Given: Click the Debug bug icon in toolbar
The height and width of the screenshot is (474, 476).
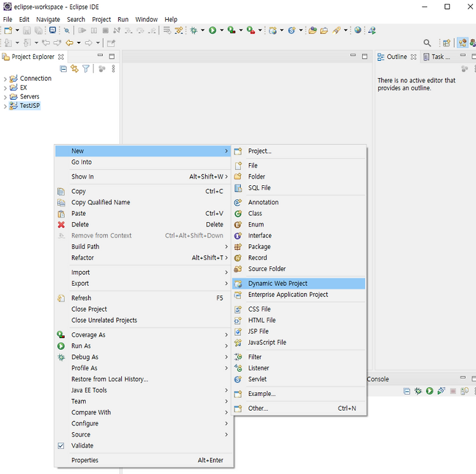Looking at the screenshot, I should (194, 30).
